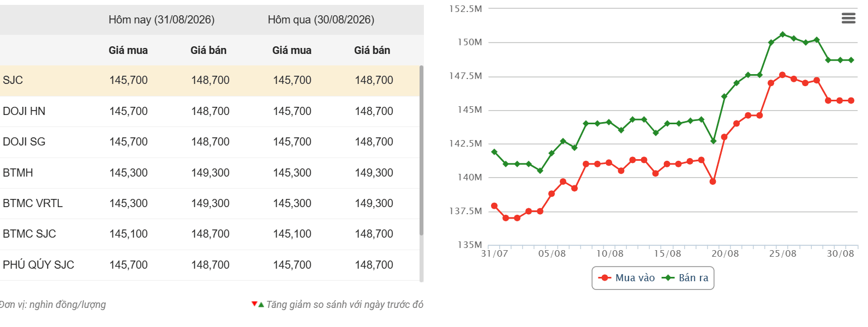Click the first green Bán ra data point
This screenshot has height=327, width=868.
[x=494, y=152]
